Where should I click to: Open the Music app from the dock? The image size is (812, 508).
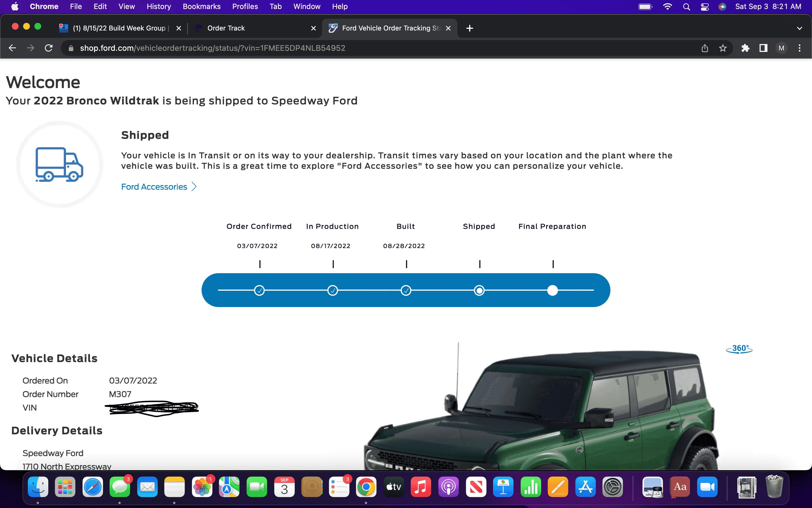421,487
